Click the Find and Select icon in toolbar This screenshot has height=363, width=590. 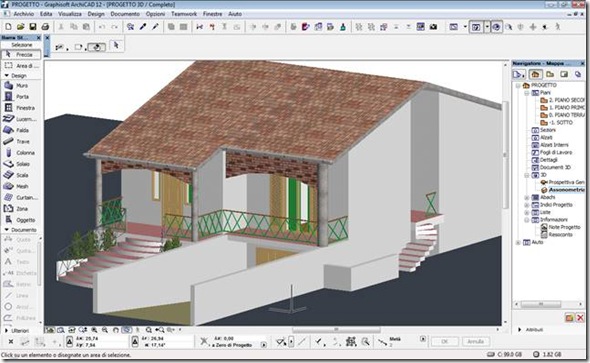pos(131,27)
